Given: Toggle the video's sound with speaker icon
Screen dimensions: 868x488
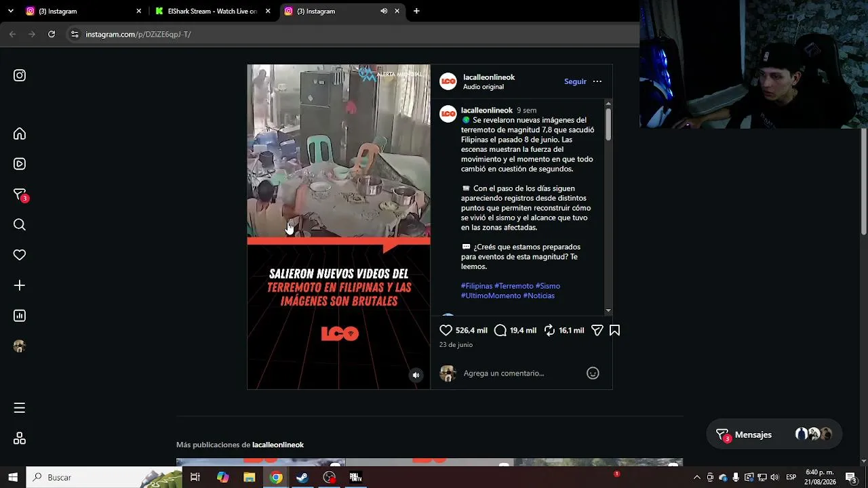Looking at the screenshot, I should coord(416,375).
